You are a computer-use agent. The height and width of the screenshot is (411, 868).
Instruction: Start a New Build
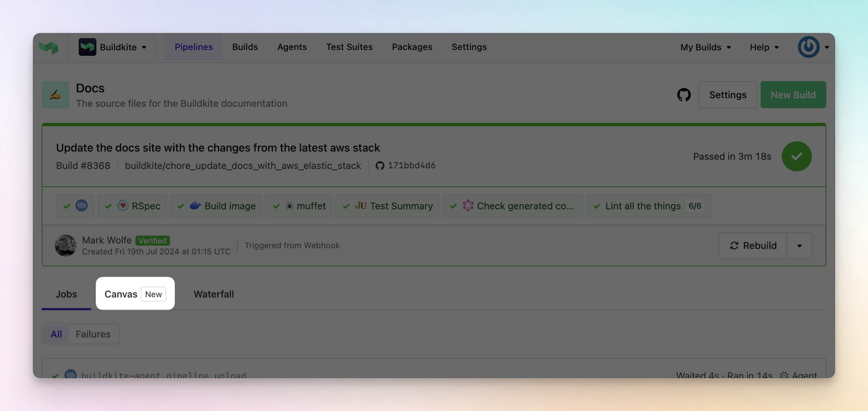(x=793, y=94)
